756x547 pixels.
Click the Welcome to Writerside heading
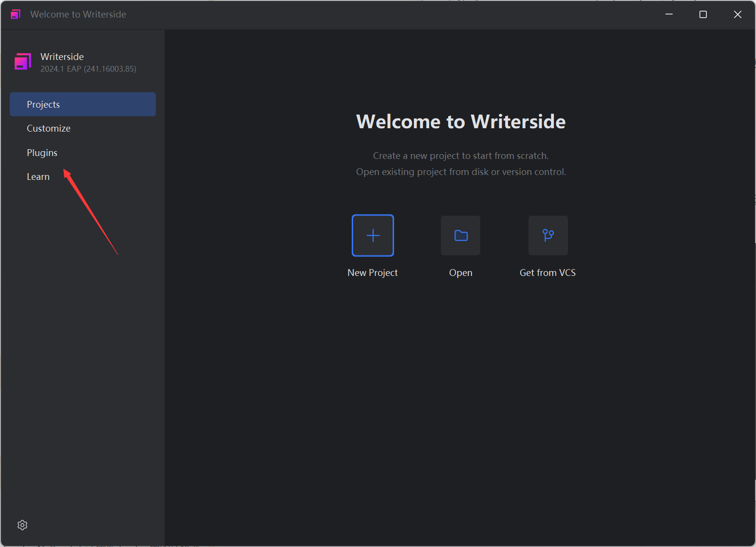[x=461, y=121]
